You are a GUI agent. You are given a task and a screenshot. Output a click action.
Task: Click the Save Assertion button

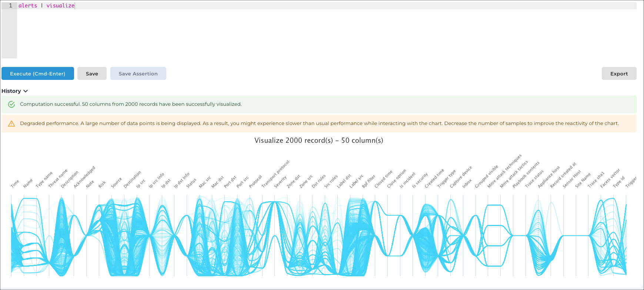[x=138, y=74]
